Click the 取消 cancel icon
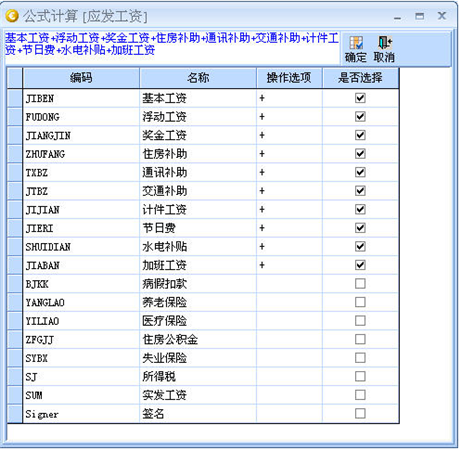460x450 pixels. [x=384, y=43]
